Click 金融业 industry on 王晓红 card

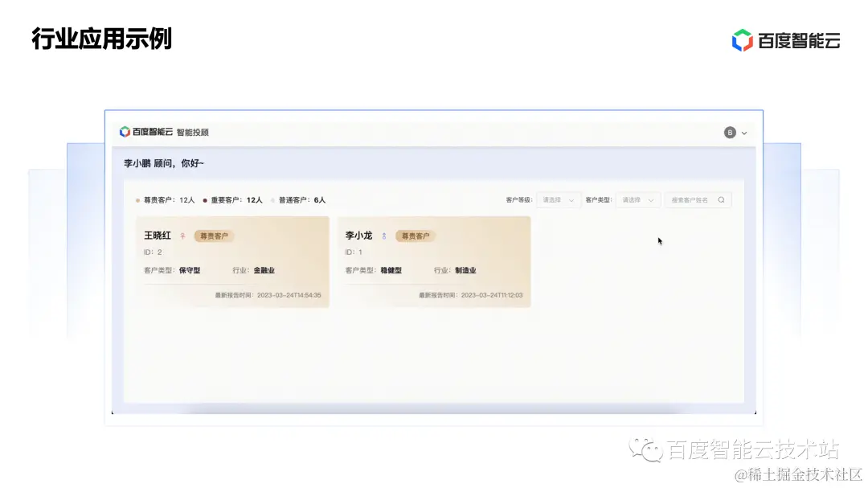point(264,270)
